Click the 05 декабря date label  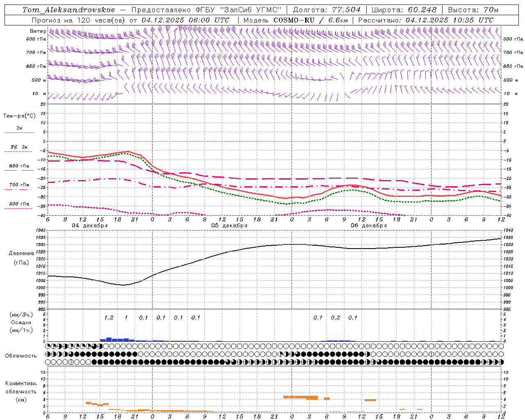click(x=230, y=226)
